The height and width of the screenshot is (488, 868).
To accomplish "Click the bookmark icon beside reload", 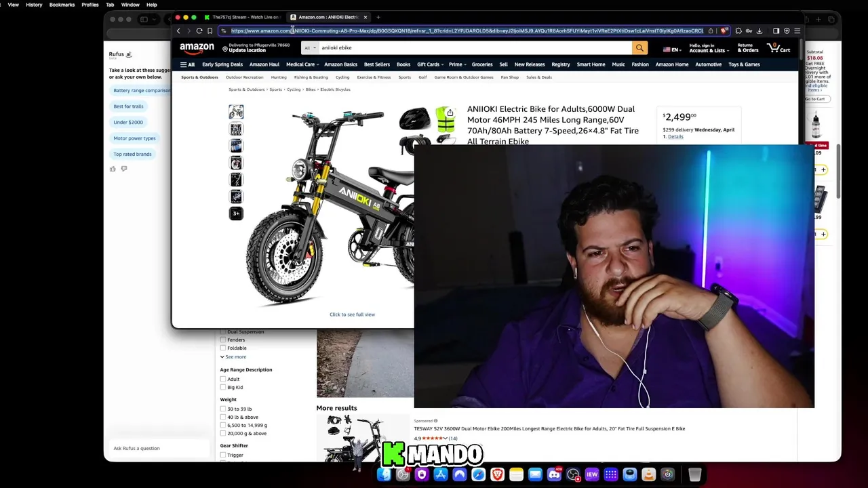I will 210,30.
